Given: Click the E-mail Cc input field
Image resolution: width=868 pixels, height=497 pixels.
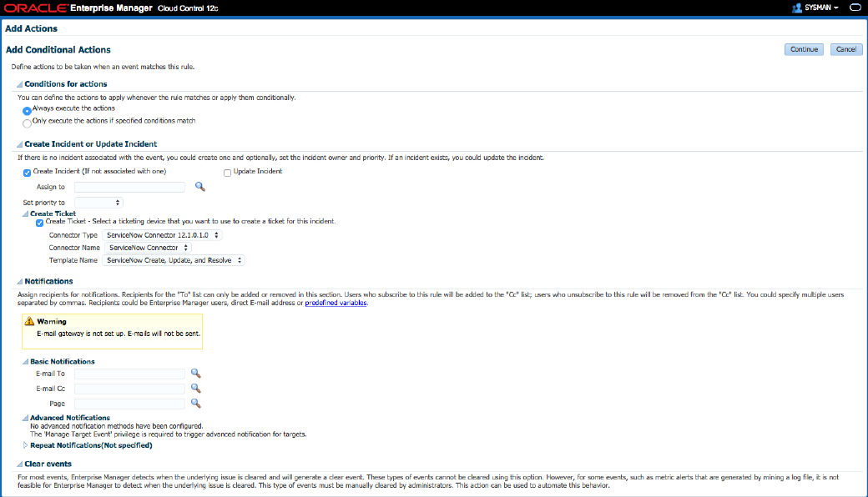Looking at the screenshot, I should tap(129, 389).
